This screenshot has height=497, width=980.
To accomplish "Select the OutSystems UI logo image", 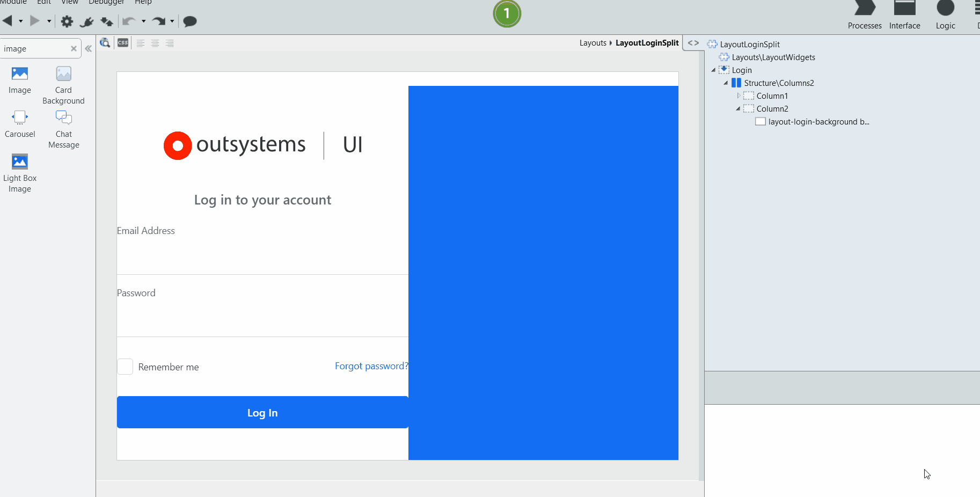I will tap(263, 145).
